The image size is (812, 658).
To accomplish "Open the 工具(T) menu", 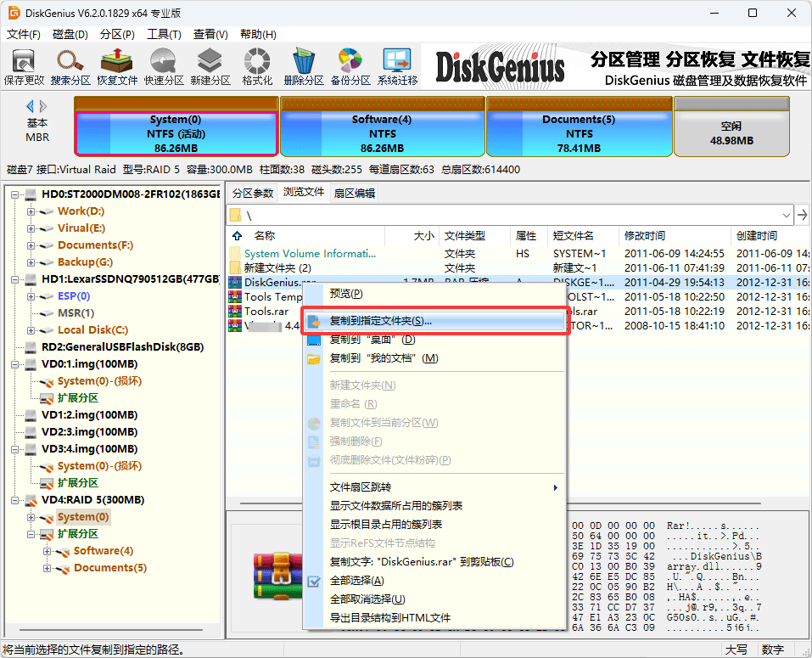I will 164,34.
